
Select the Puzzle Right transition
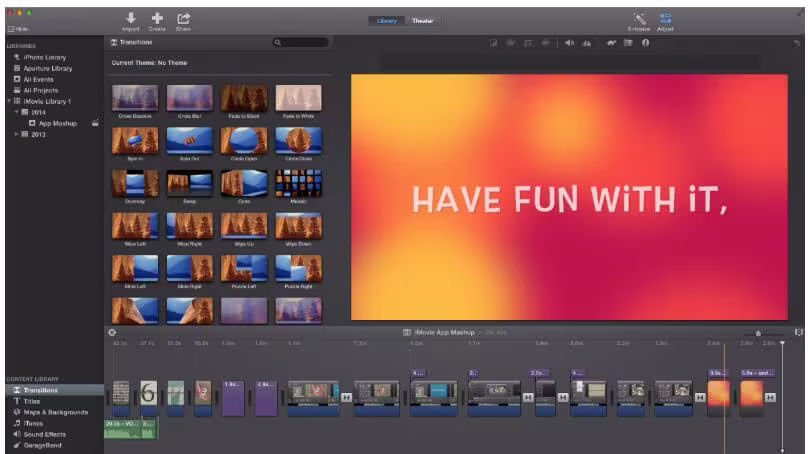298,268
